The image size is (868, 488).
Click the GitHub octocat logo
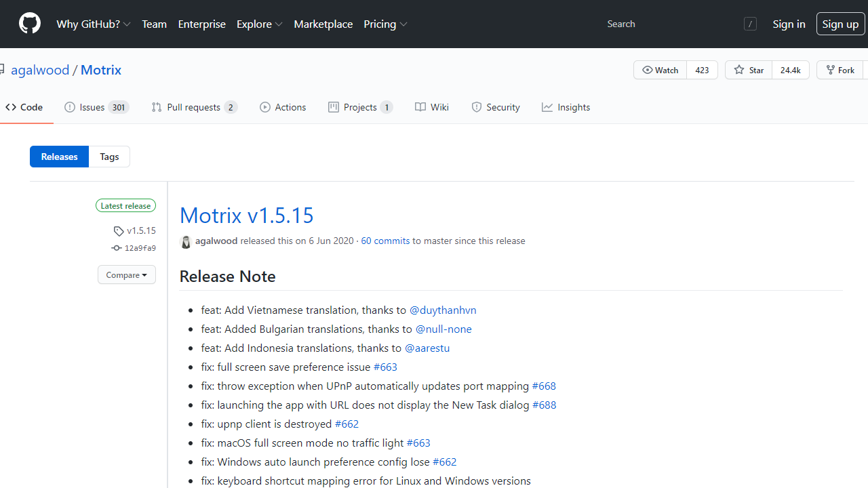click(29, 24)
